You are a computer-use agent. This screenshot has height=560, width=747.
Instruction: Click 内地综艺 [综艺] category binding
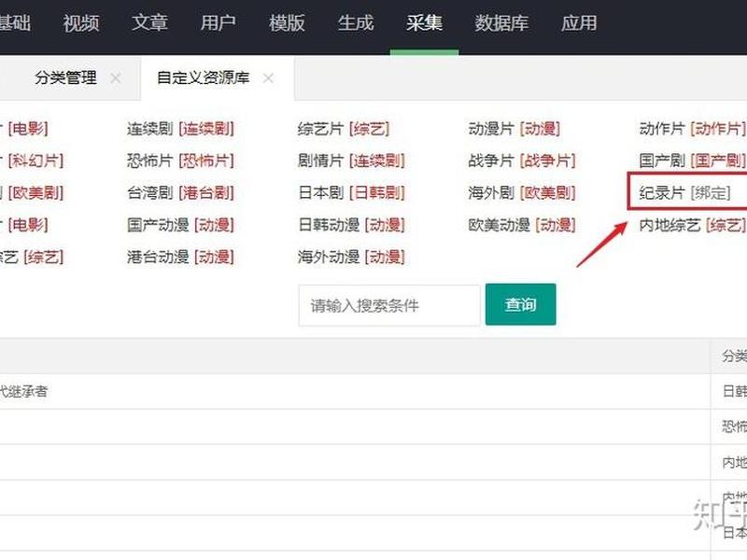tap(693, 225)
